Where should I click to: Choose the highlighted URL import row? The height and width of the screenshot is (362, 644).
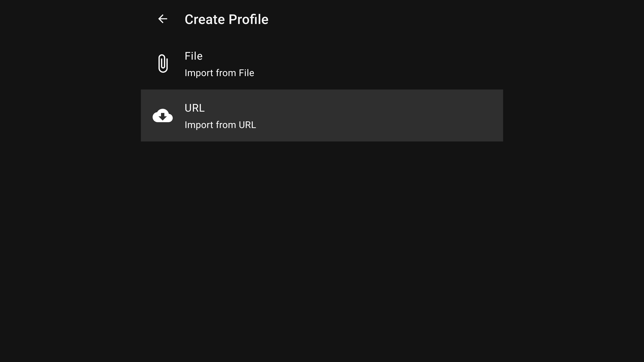[322, 115]
